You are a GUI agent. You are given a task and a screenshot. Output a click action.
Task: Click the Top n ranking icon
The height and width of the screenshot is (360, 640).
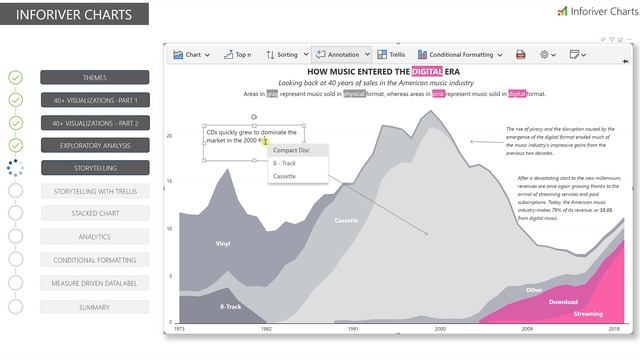click(x=229, y=55)
